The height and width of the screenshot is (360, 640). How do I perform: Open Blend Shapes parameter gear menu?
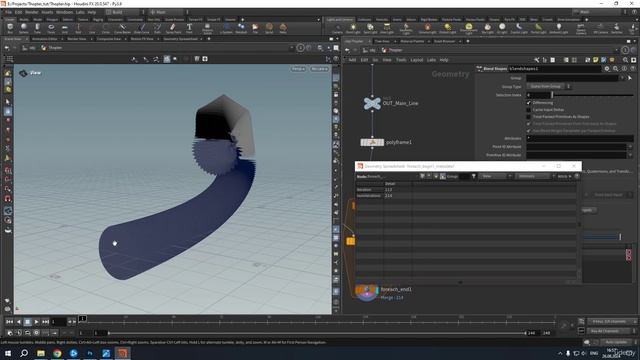(607, 69)
